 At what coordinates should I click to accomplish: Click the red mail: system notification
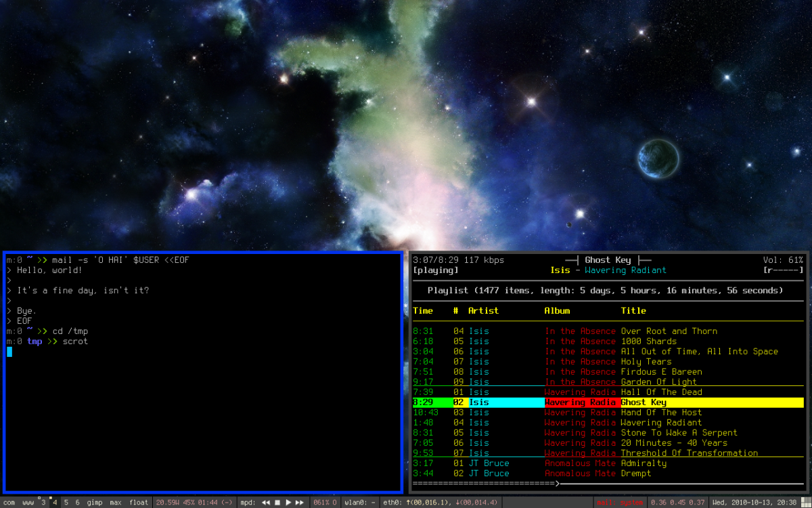[x=620, y=503]
